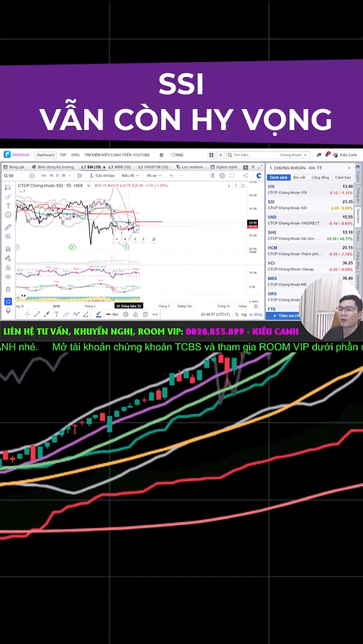Open the grid layout icon
The image size is (363, 644).
click(x=211, y=155)
